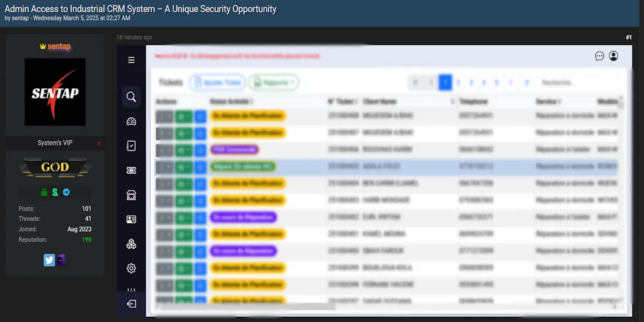Screen dimensions: 644x322
Task: Click the 18 minutes ago timestamp
Action: (135, 37)
